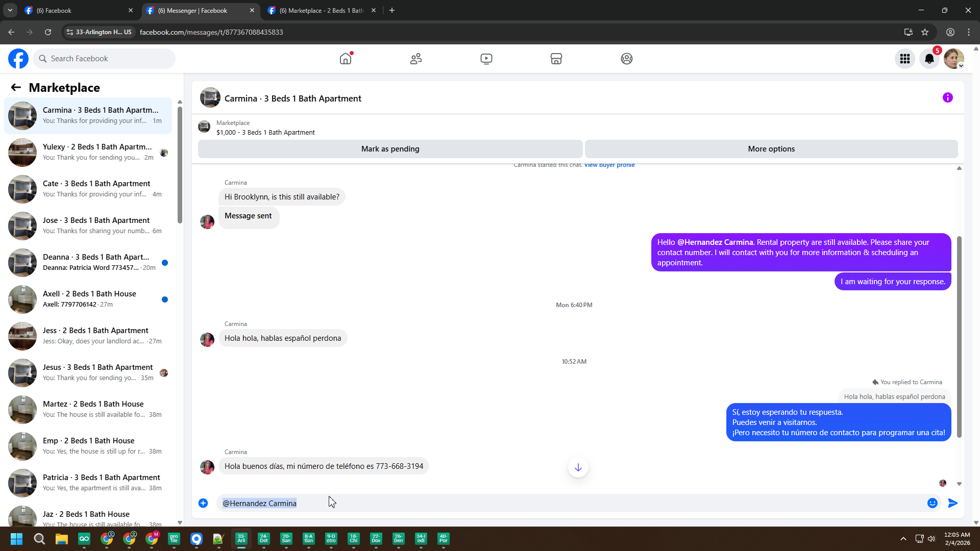Open the account profile picture dropdown
Screen dimensions: 980x551
[953, 59]
